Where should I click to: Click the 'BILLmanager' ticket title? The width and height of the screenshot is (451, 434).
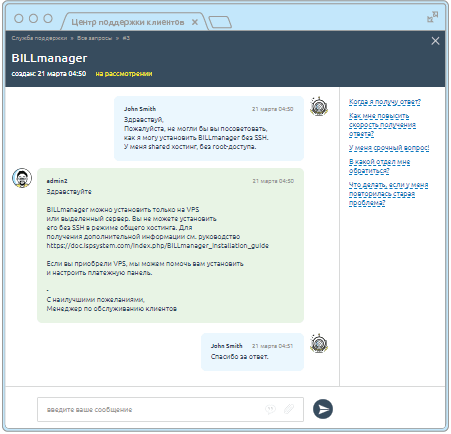[x=49, y=58]
